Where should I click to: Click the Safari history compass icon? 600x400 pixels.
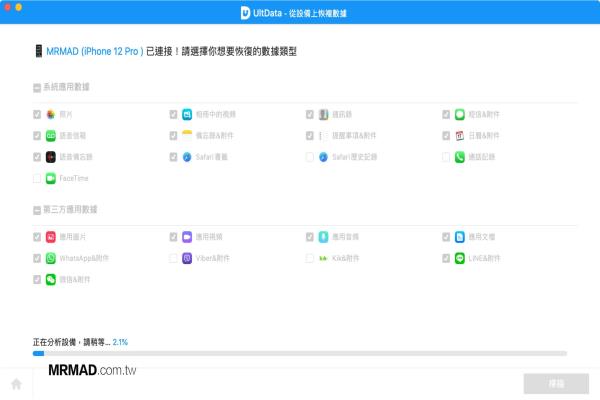click(323, 157)
